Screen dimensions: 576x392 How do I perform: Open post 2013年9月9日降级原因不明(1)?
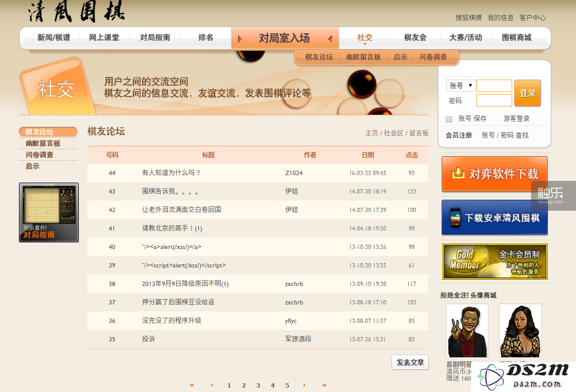click(x=185, y=284)
